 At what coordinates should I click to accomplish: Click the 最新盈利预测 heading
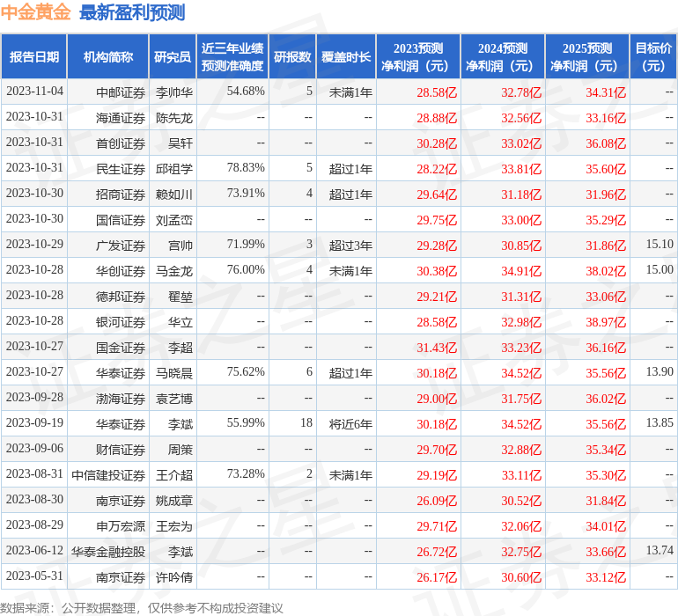pyautogui.click(x=132, y=12)
